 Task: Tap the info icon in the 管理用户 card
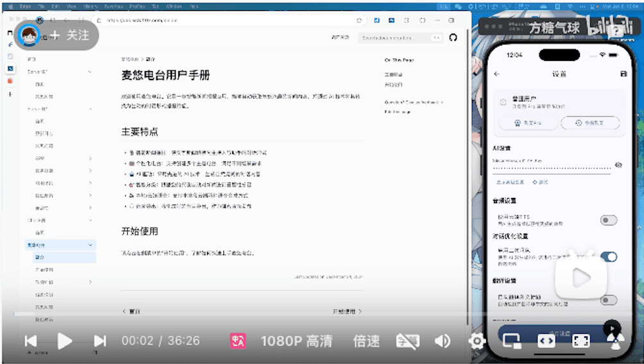503,102
